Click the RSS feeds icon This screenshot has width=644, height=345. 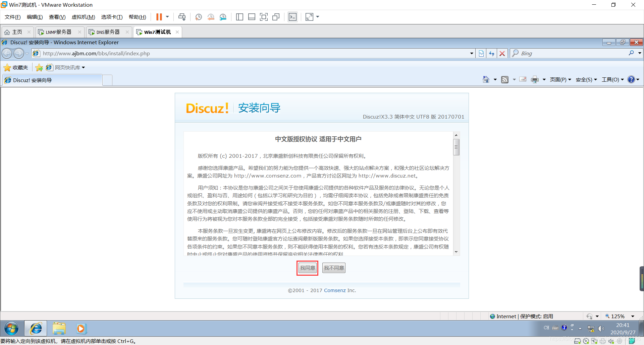click(x=505, y=79)
